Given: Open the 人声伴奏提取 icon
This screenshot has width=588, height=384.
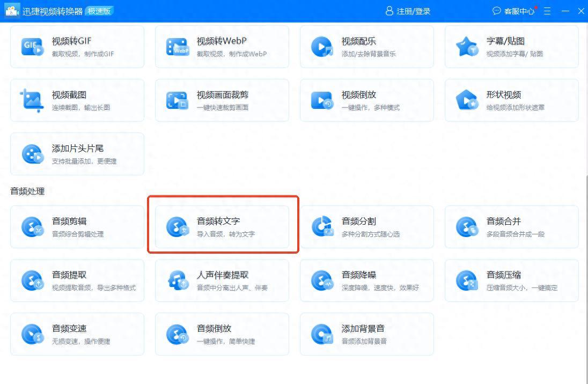Looking at the screenshot, I should point(177,280).
